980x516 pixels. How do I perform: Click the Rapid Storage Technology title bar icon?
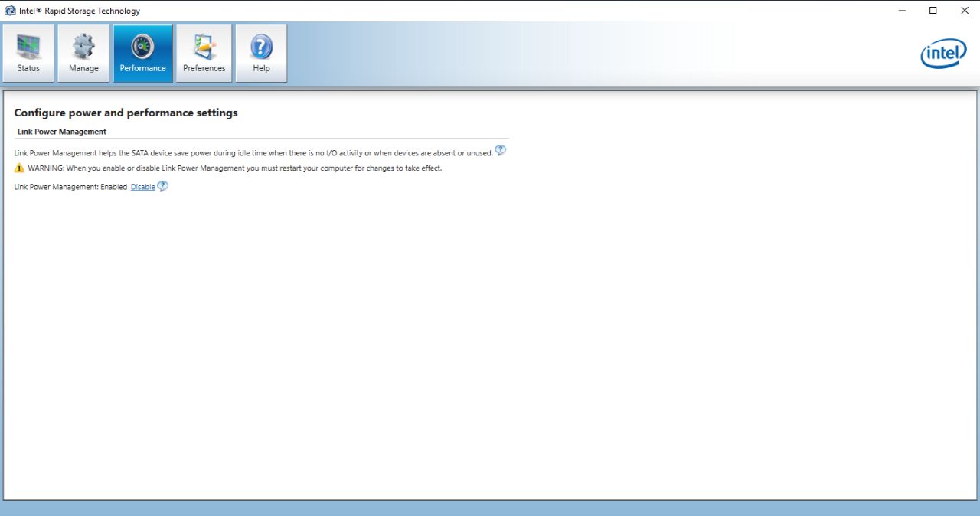[10, 11]
